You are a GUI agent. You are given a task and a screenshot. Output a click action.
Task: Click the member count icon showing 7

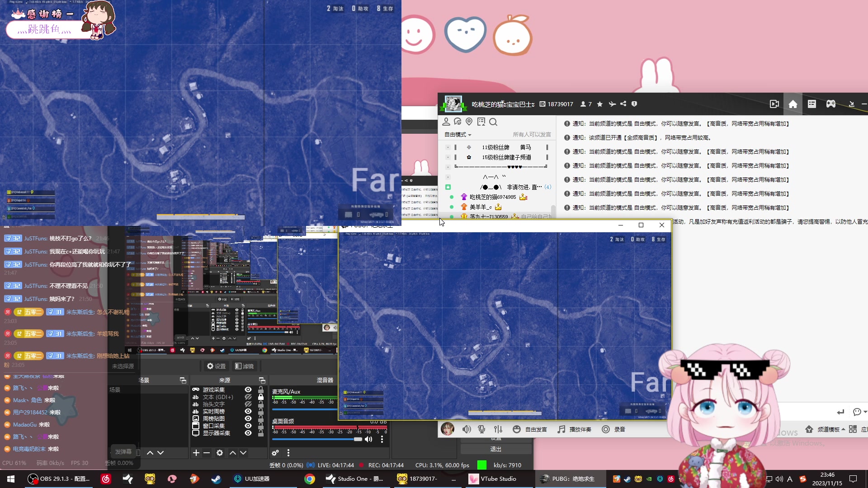point(586,104)
